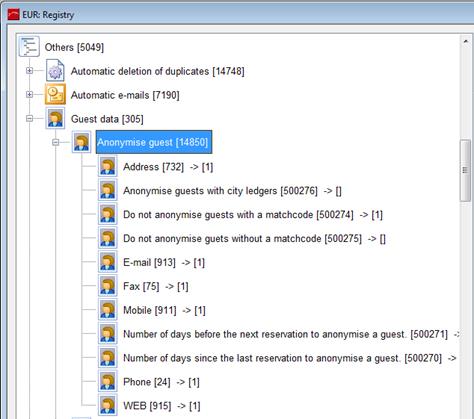Click the icon for Anonymise guests with city ledgers

coord(108,190)
